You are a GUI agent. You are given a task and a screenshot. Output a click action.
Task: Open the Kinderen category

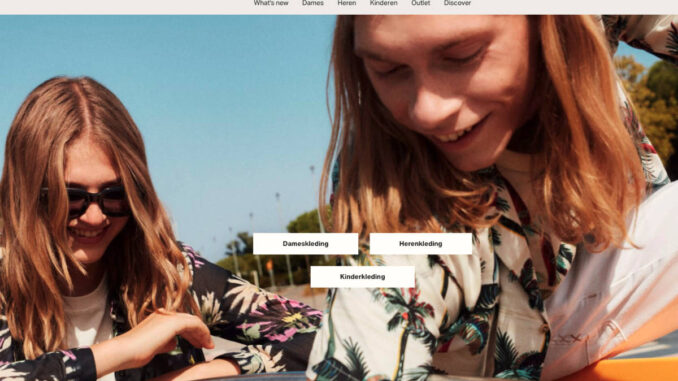(384, 3)
